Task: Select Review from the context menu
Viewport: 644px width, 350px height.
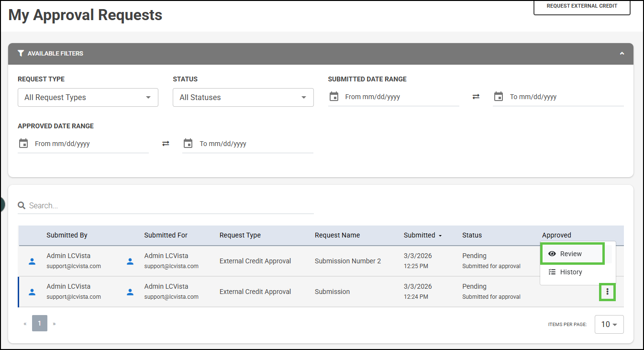Action: [x=572, y=254]
